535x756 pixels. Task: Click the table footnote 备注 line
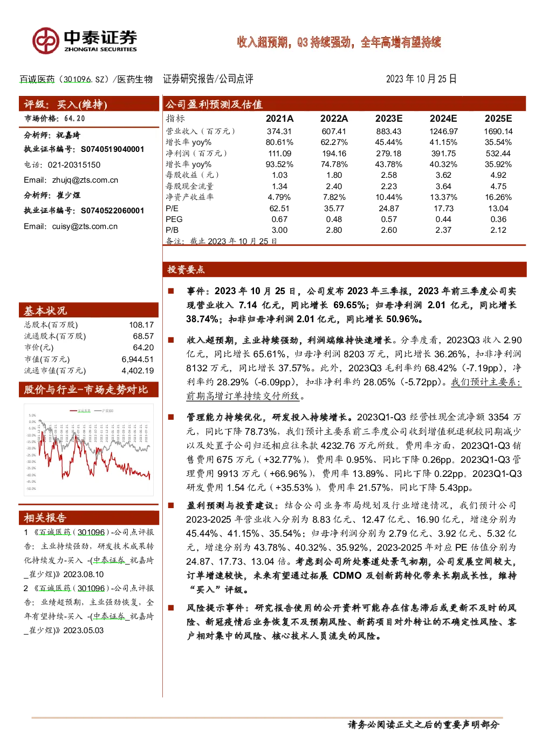coord(221,241)
